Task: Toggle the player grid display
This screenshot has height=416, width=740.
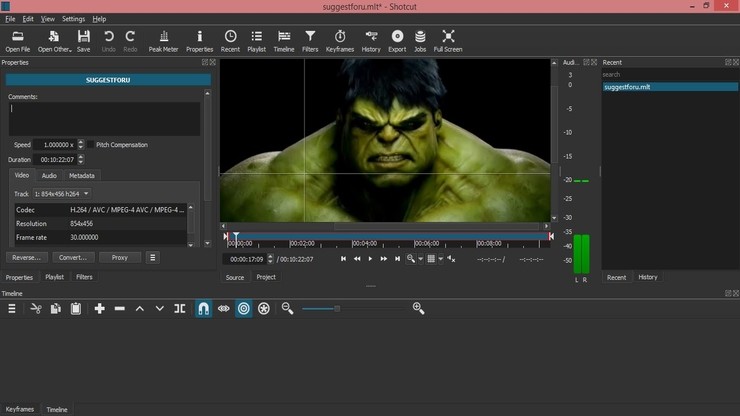Action: [x=431, y=259]
